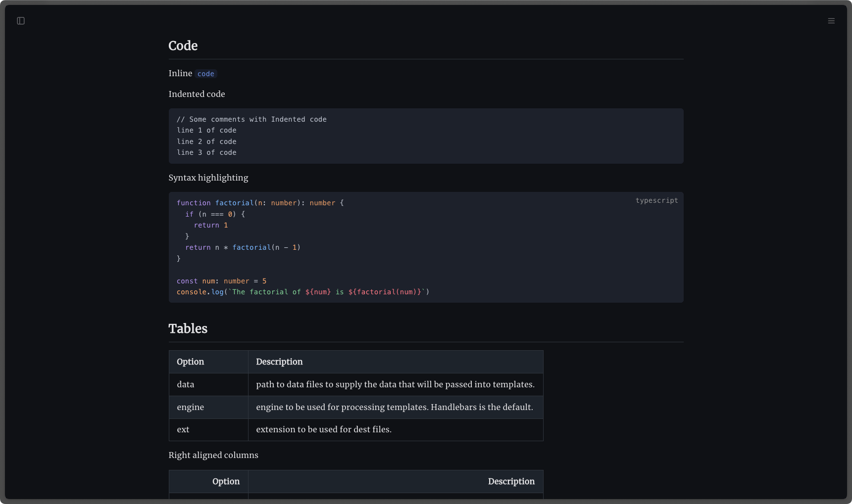
Task: Click the "Description" header in first table
Action: [x=279, y=362]
